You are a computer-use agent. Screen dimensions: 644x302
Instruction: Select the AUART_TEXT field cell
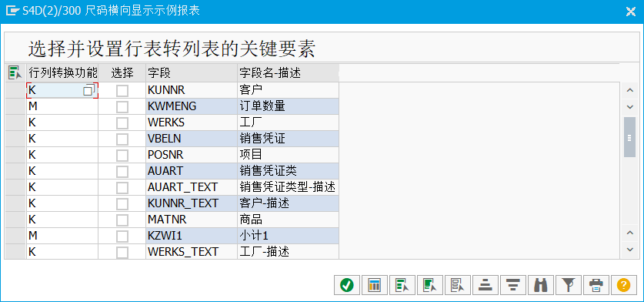coord(192,187)
